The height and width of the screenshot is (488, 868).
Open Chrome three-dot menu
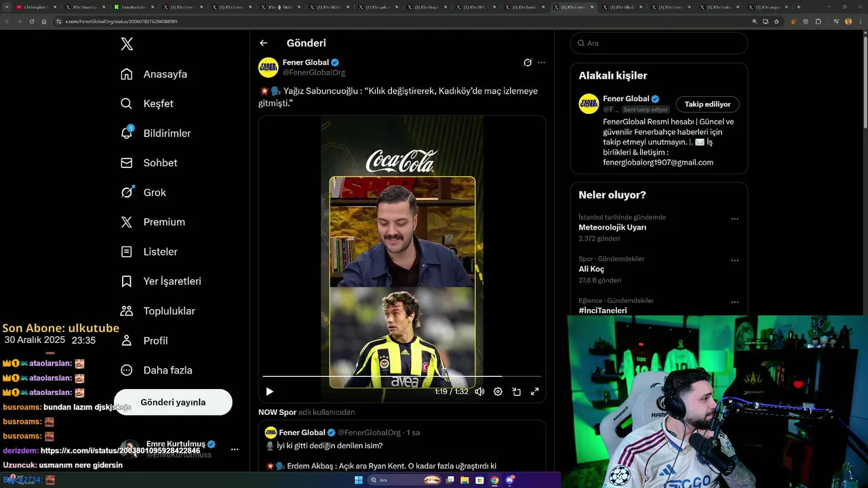[860, 21]
